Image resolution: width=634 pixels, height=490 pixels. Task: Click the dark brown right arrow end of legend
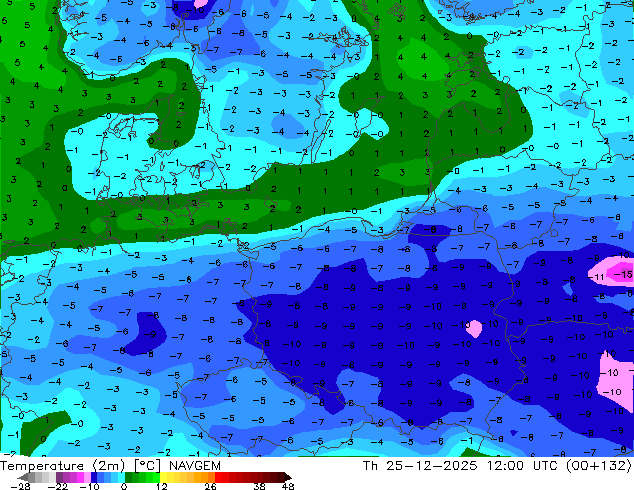point(287,477)
